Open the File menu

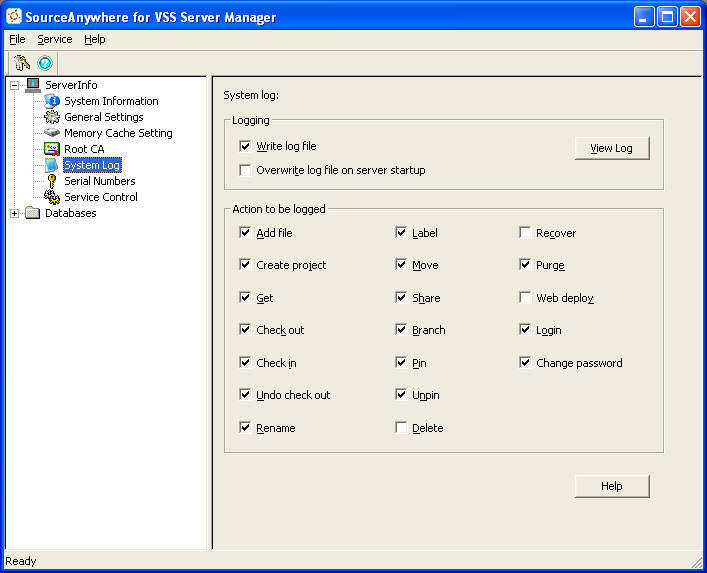point(17,39)
